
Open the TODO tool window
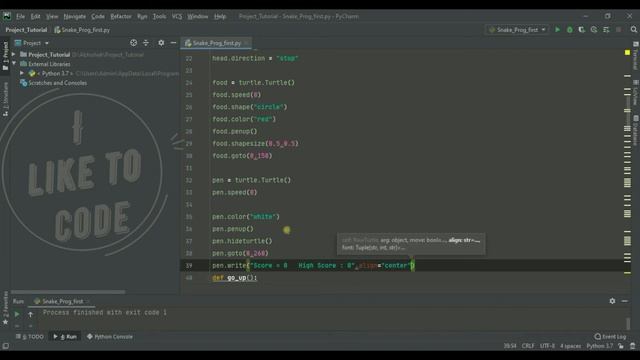(29, 337)
